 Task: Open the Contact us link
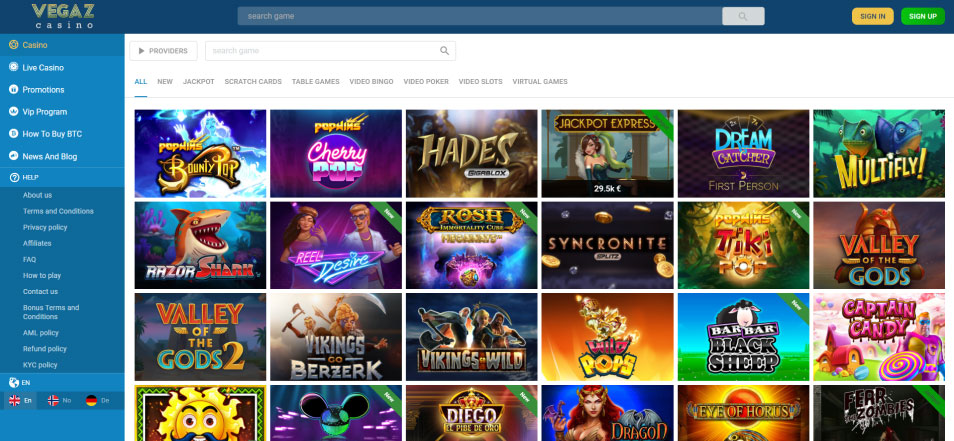[40, 291]
